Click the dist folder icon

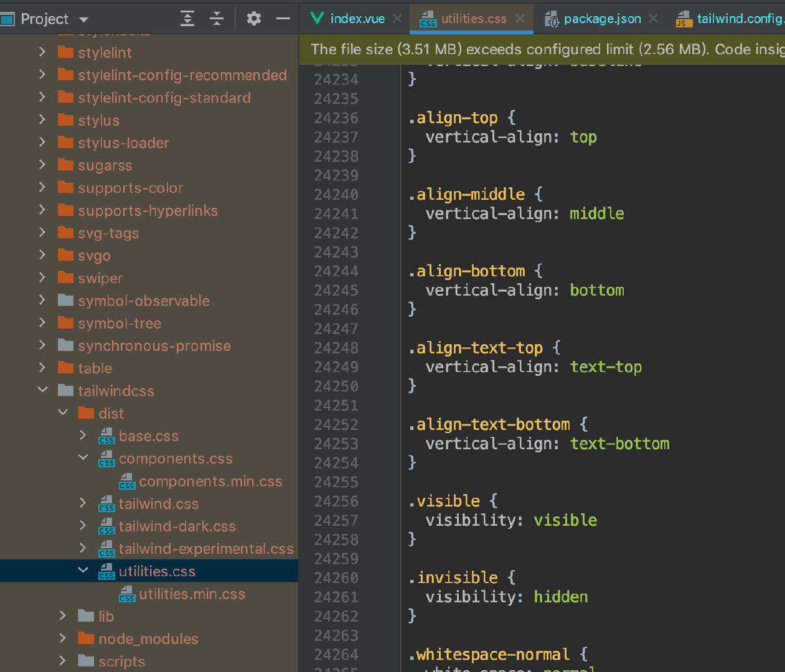click(86, 413)
